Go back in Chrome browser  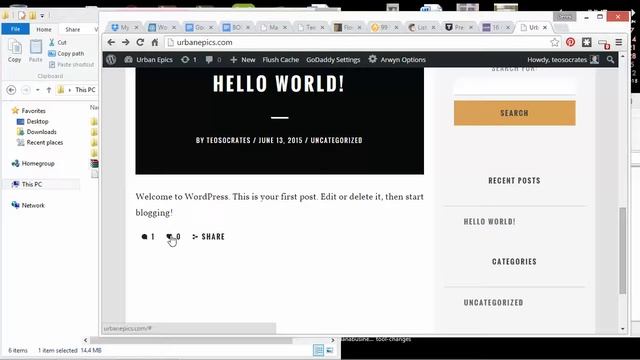tap(111, 42)
